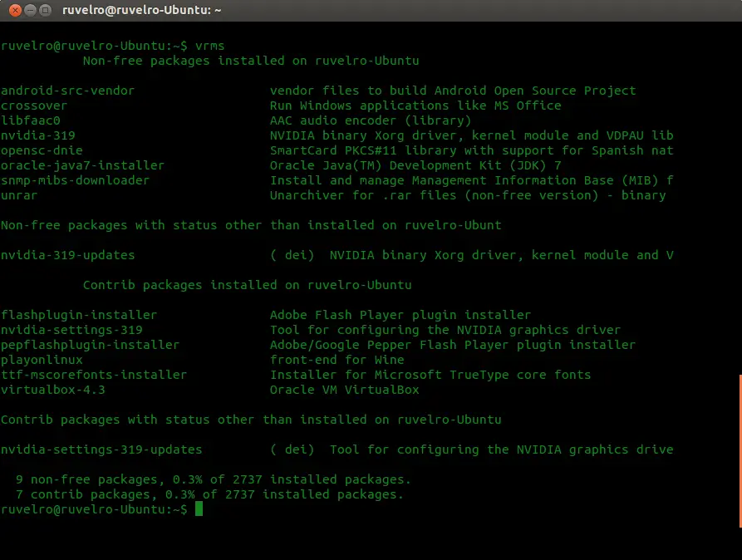
Task: Click the '7 contrib packages' summary line
Action: click(x=209, y=494)
